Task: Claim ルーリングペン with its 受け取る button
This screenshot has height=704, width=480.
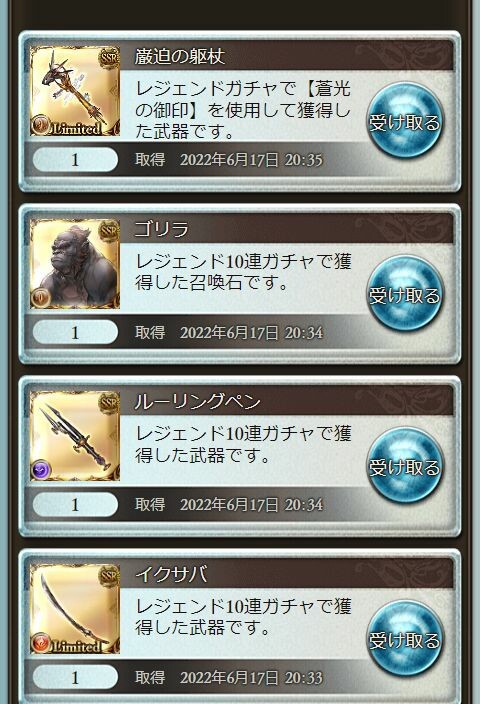Action: [405, 466]
